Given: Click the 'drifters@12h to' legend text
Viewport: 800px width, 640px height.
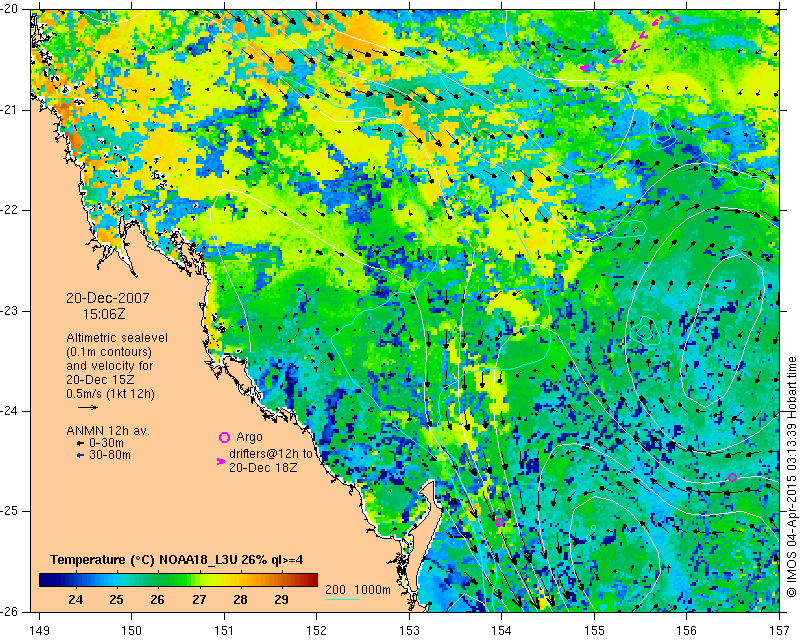Looking at the screenshot, I should [x=270, y=454].
